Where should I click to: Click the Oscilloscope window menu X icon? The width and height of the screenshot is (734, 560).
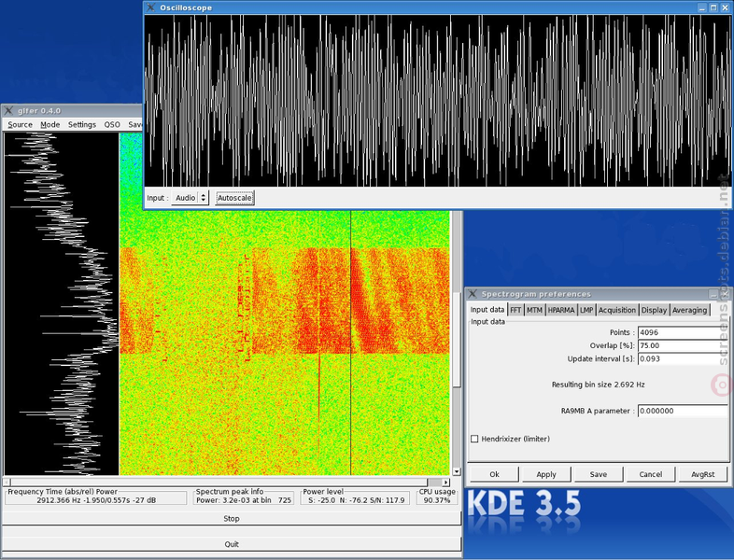point(150,7)
